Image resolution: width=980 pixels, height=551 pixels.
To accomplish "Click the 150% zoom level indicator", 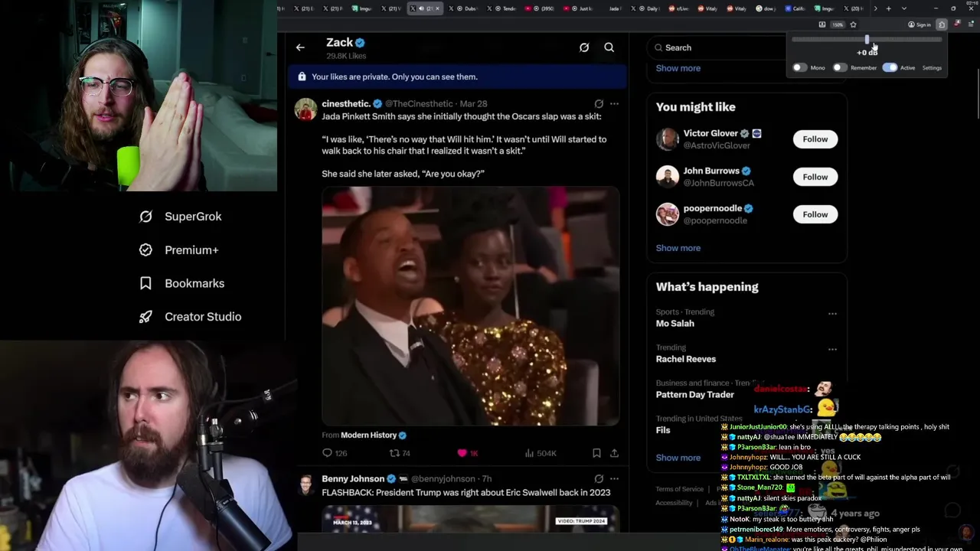I will coord(838,24).
